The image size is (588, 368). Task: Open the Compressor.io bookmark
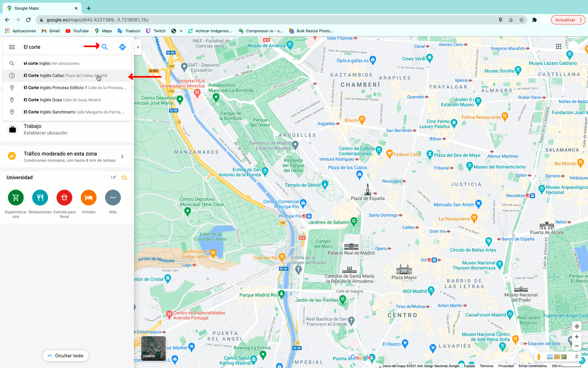(260, 31)
